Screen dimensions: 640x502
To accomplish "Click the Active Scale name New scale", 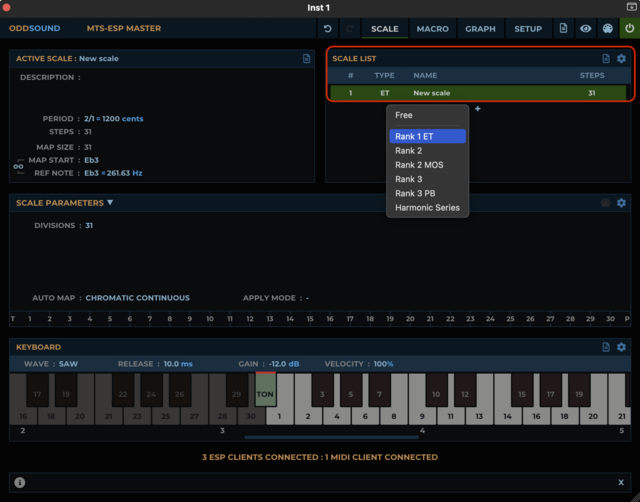I will point(99,58).
